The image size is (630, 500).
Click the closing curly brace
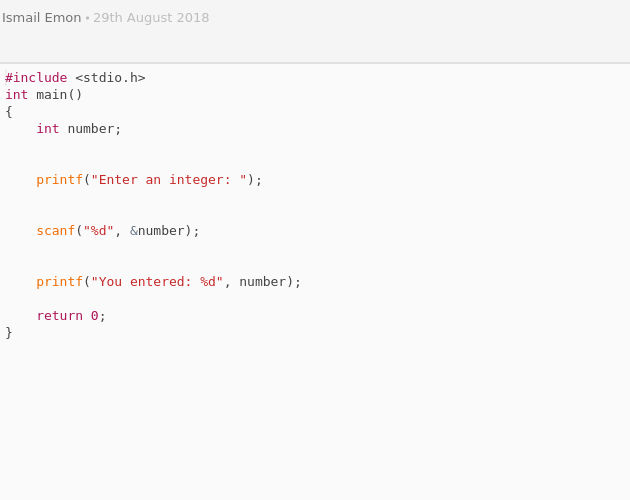tap(9, 333)
